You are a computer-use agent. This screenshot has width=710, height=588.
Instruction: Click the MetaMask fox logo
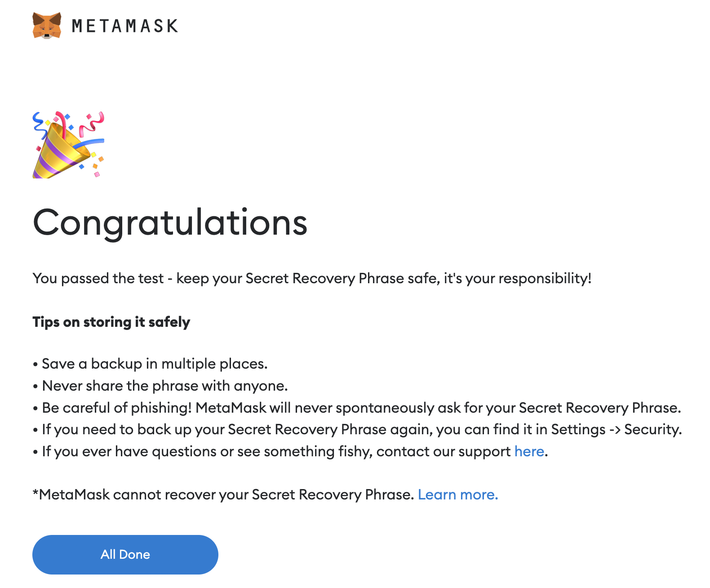[x=47, y=26]
